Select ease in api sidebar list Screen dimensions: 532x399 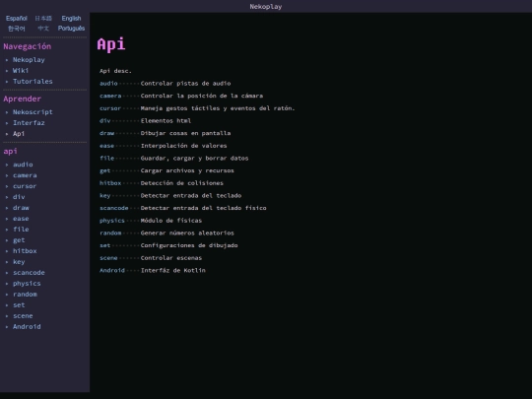click(x=21, y=219)
